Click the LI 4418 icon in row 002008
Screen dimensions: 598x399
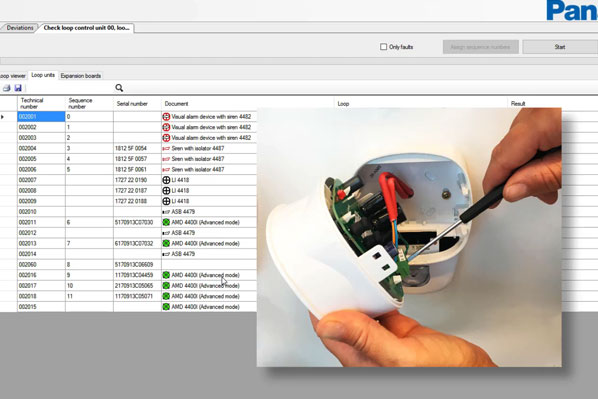(x=166, y=190)
